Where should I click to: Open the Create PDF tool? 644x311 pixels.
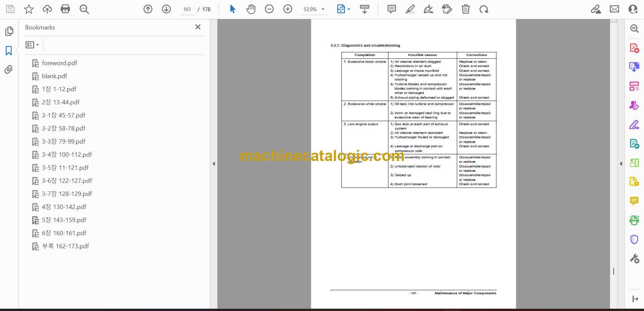(634, 48)
